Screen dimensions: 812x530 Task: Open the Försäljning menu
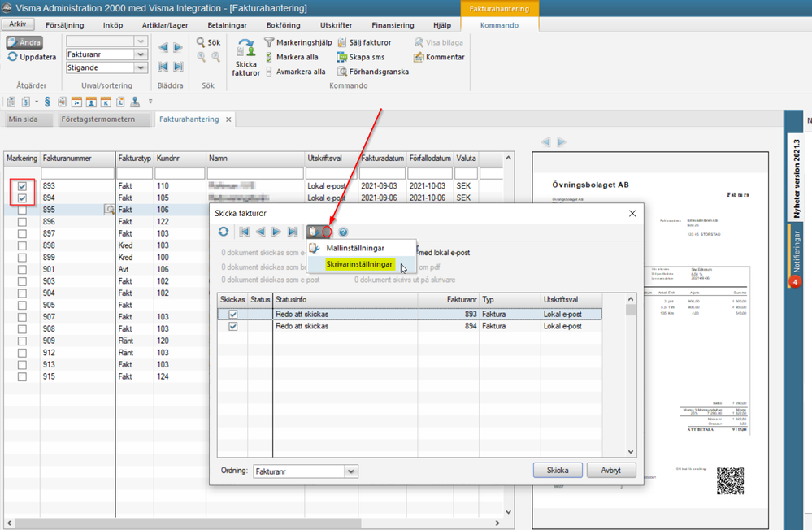(x=65, y=25)
